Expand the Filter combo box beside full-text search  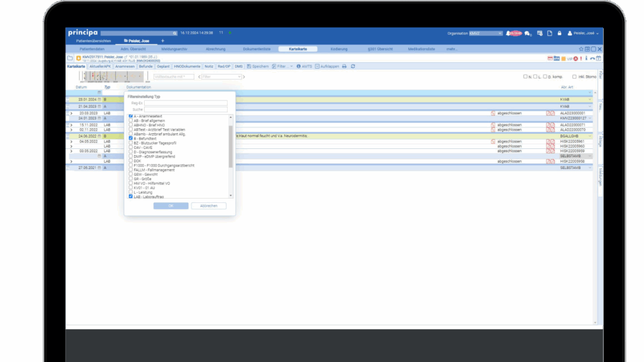click(x=239, y=77)
